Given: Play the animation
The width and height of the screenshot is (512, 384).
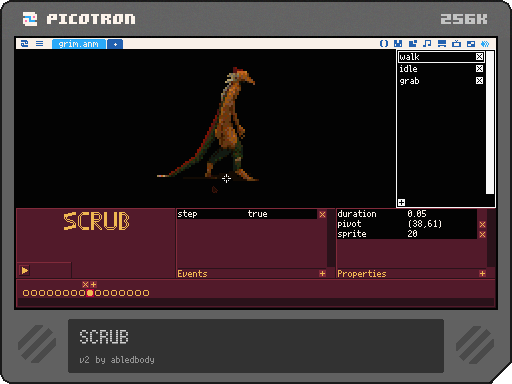Looking at the screenshot, I should [25, 270].
